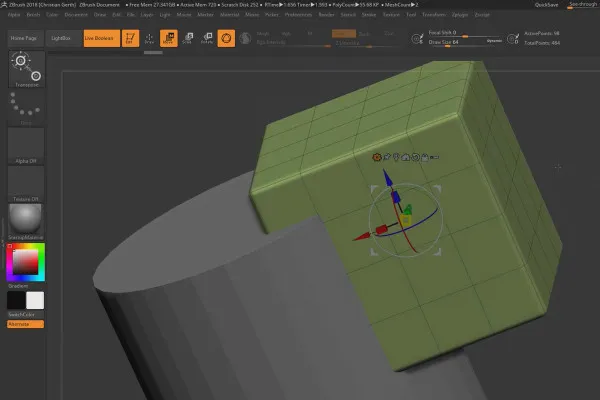Click the gizmo Reset Orientation circular arrow icon

pyautogui.click(x=415, y=157)
